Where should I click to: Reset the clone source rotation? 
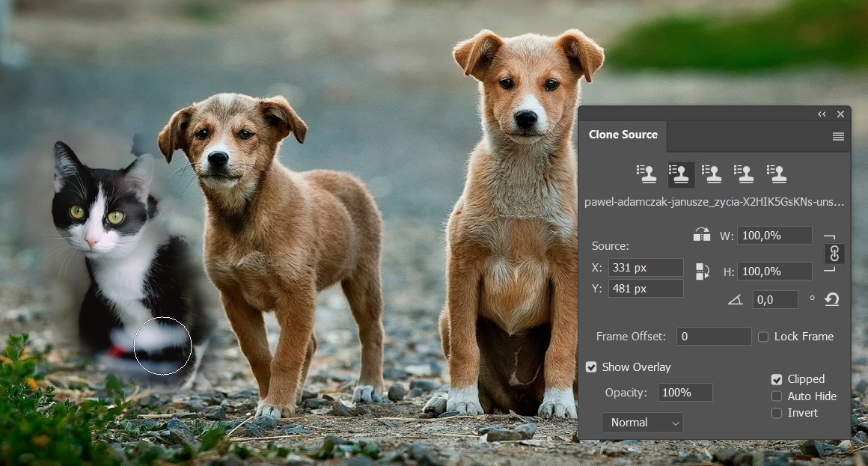point(834,299)
